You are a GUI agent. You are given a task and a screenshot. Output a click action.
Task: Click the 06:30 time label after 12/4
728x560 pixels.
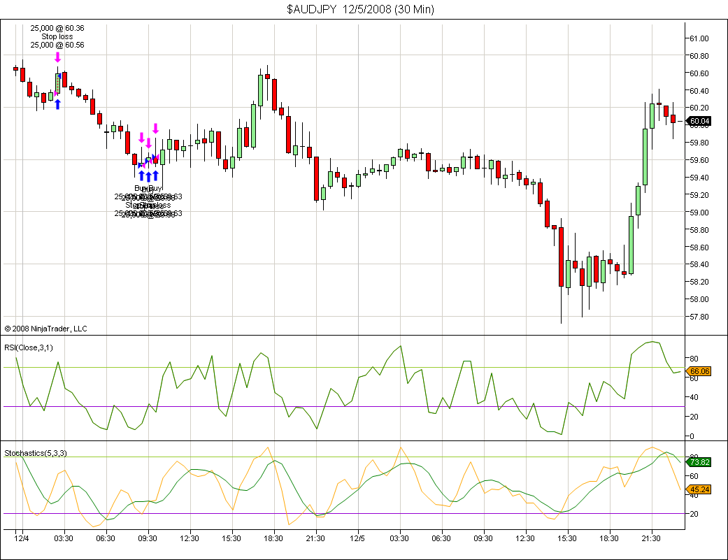click(x=106, y=538)
